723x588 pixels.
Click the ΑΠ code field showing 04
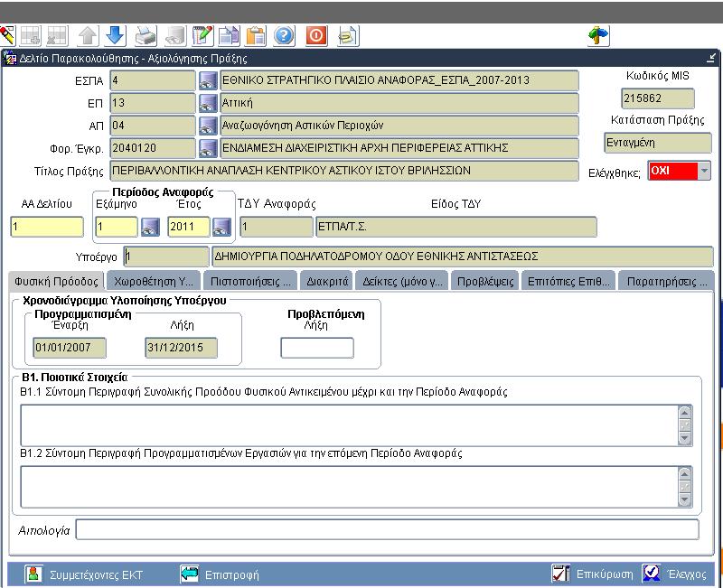click(153, 126)
